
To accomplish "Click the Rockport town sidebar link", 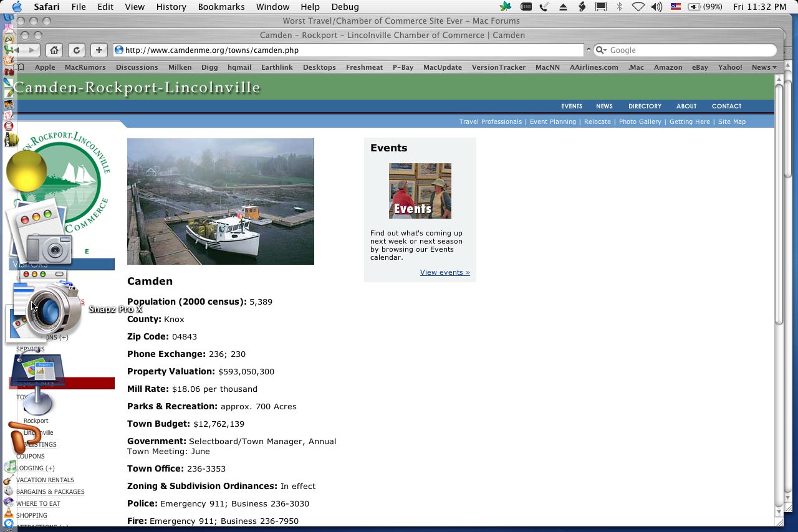I will pyautogui.click(x=36, y=420).
